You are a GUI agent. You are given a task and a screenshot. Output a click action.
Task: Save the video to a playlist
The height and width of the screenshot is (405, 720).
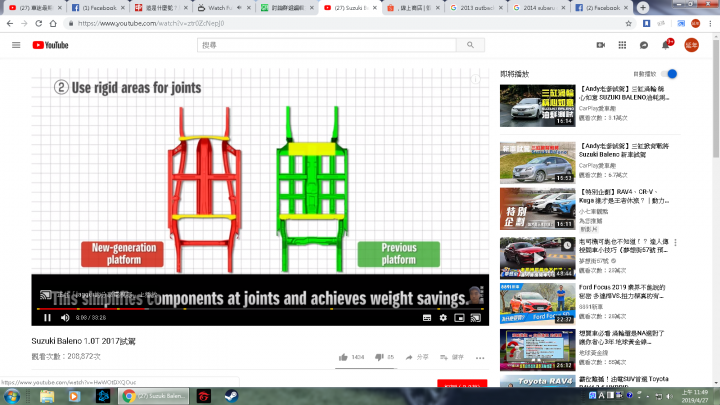point(452,357)
